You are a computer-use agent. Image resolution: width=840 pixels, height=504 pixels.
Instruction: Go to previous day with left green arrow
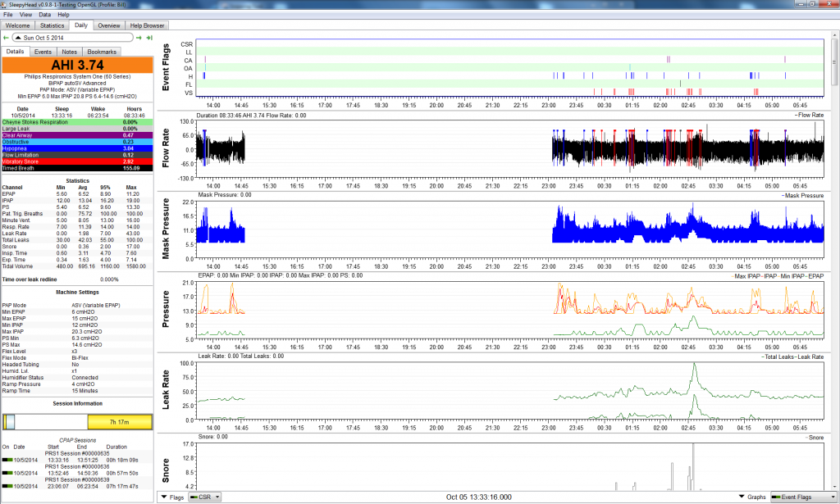[6, 38]
